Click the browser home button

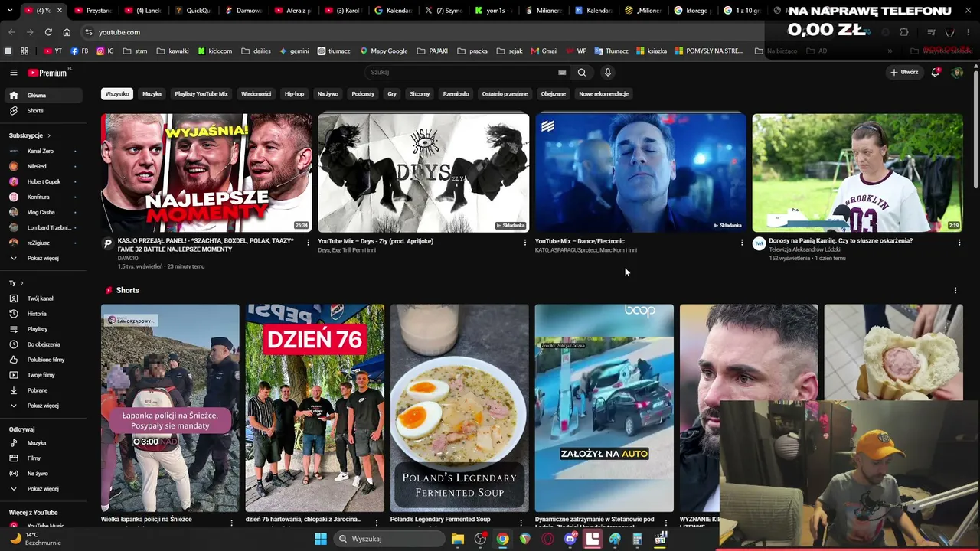coord(67,32)
